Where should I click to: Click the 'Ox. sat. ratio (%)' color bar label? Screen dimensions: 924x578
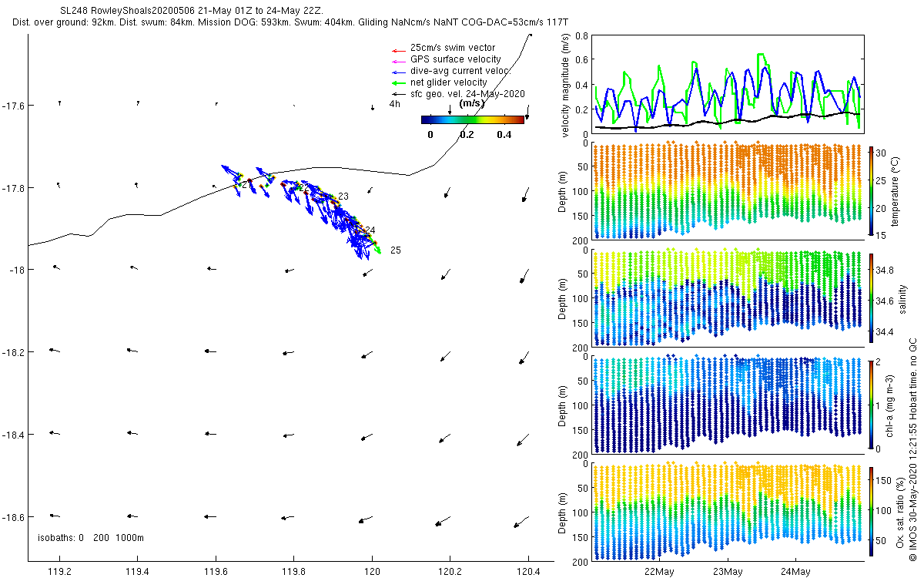click(x=902, y=511)
